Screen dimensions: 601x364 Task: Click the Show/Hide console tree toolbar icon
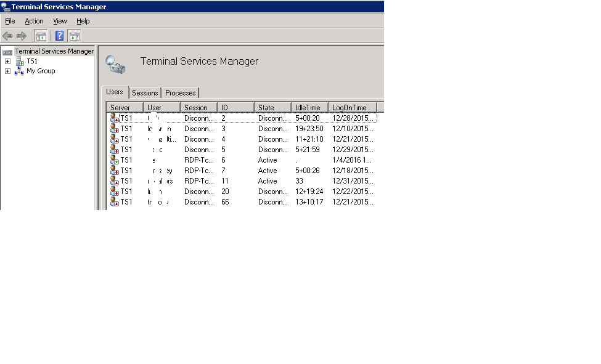pyautogui.click(x=41, y=36)
